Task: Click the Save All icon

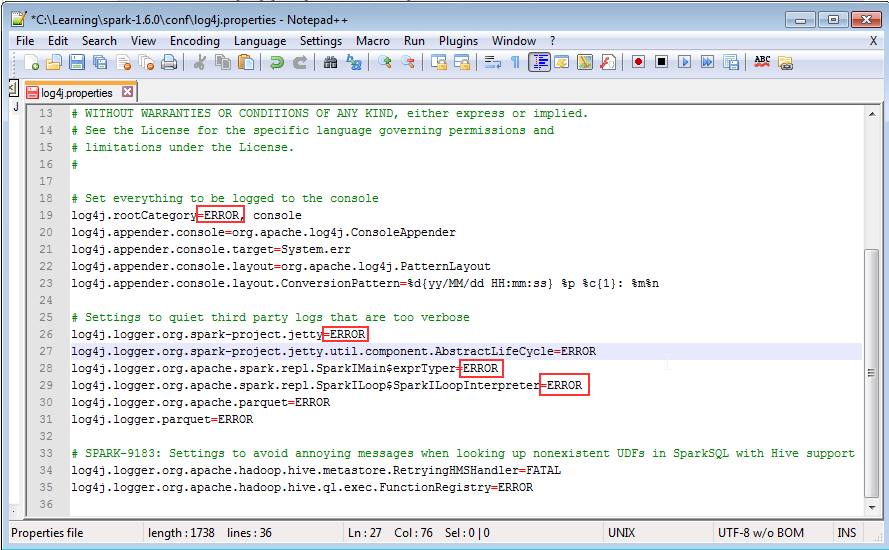Action: tap(100, 62)
